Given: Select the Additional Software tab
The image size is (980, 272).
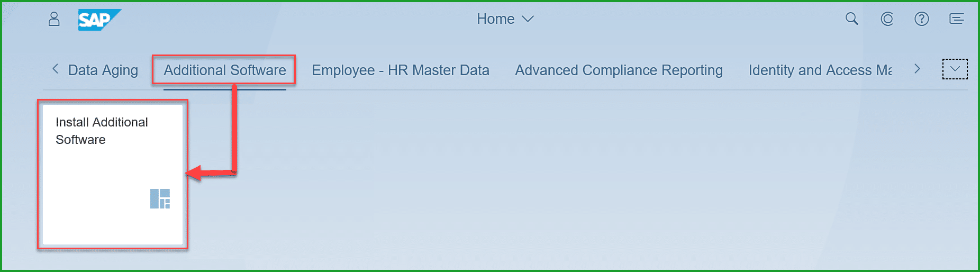Looking at the screenshot, I should pyautogui.click(x=225, y=70).
